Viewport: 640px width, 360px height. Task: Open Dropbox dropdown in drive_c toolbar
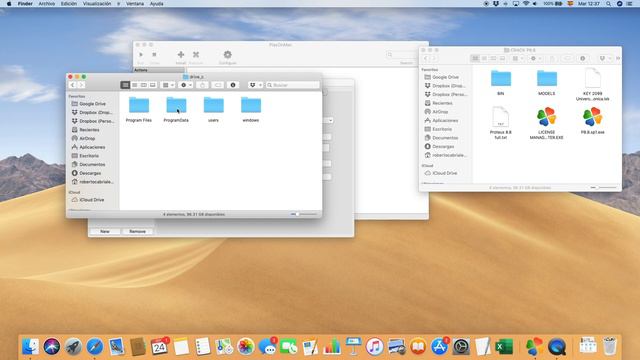255,85
